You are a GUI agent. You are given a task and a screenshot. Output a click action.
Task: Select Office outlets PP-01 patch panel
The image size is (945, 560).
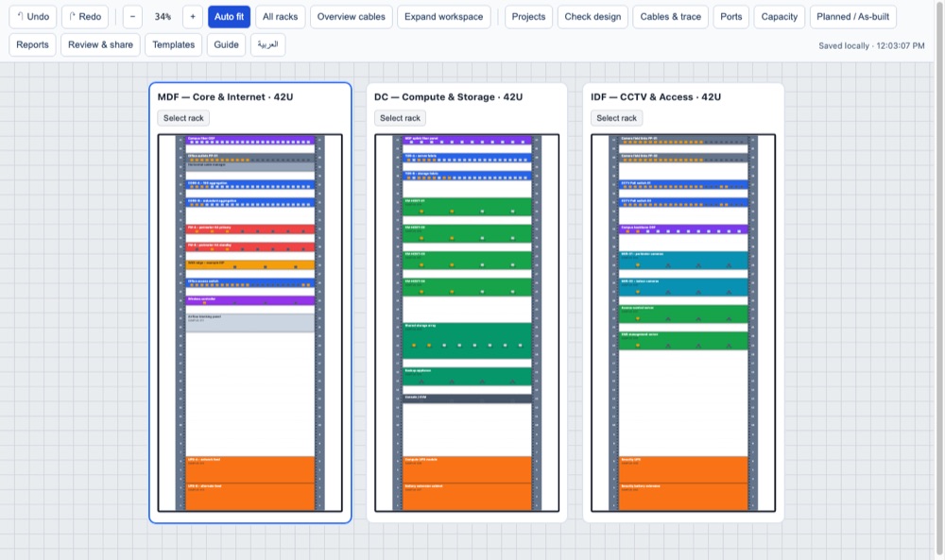tap(250, 158)
